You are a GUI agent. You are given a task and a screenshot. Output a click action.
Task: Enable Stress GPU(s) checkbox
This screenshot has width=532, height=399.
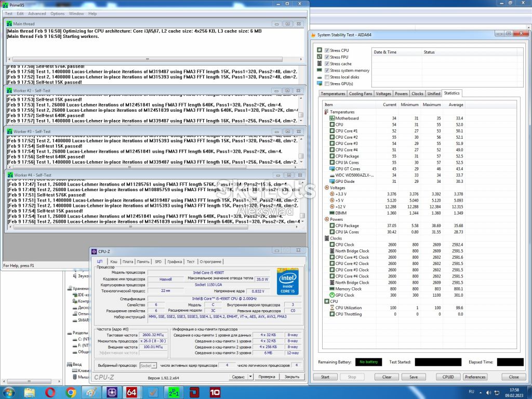click(x=327, y=84)
